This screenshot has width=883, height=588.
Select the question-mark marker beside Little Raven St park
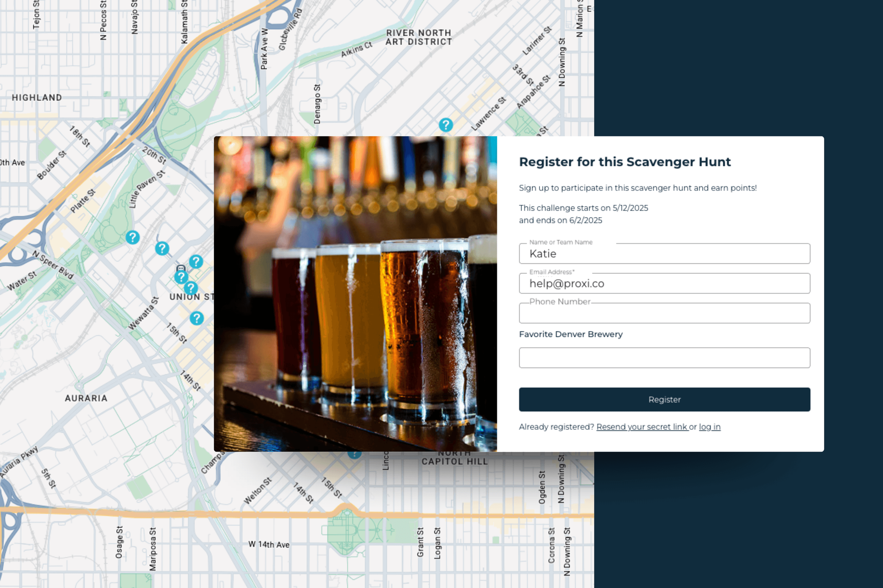coord(132,237)
